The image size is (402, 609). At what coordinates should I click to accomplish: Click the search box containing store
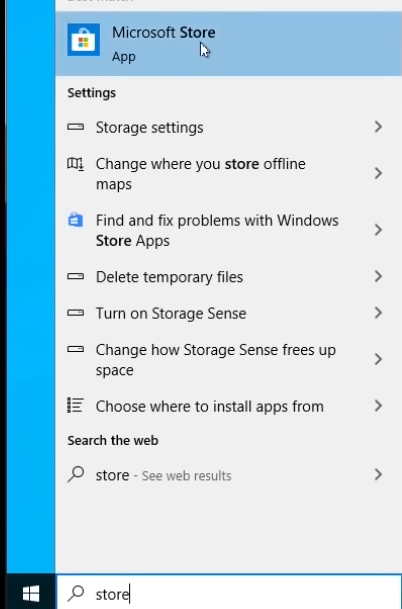tap(229, 593)
